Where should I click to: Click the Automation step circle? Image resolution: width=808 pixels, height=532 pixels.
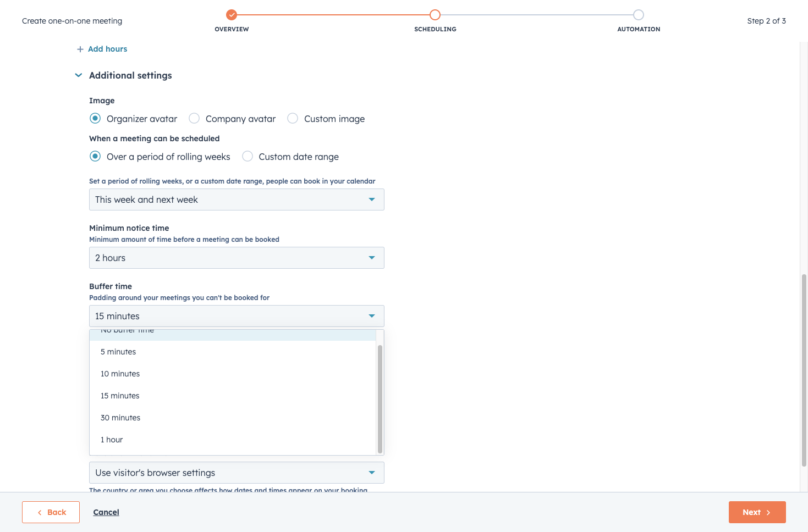pos(639,15)
